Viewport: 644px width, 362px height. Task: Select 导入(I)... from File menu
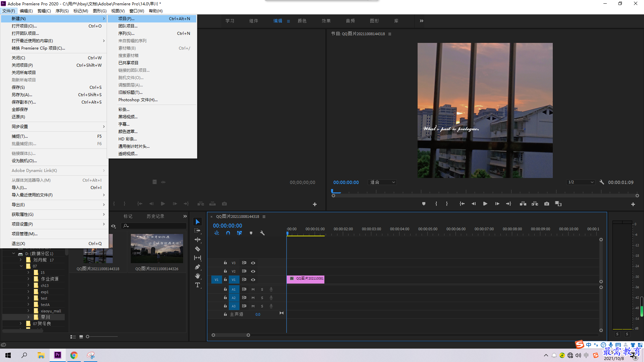54,188
